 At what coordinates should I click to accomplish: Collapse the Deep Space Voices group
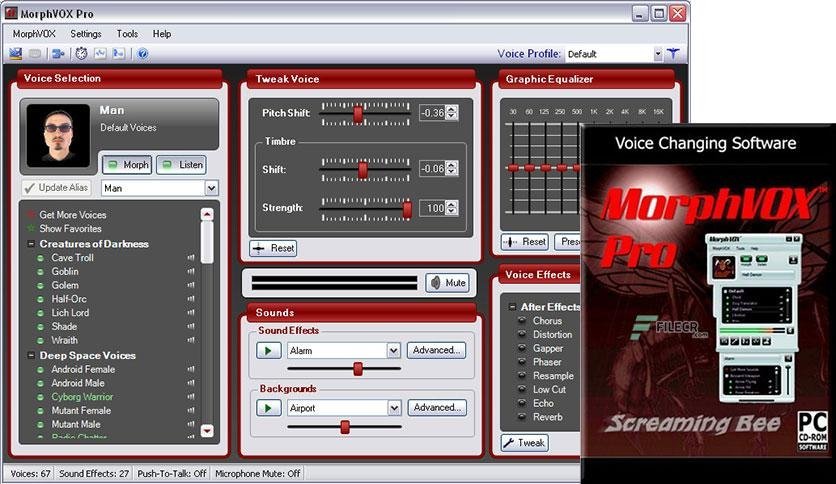[x=31, y=356]
